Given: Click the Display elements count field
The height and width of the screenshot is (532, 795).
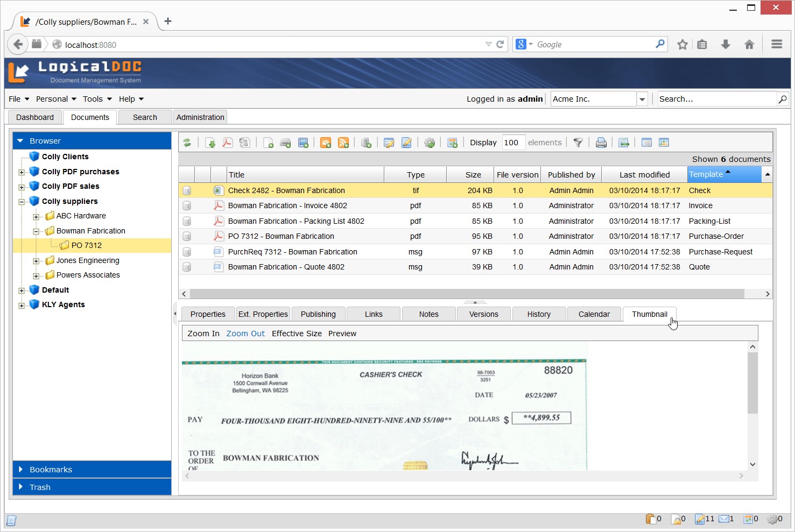Looking at the screenshot, I should point(513,143).
